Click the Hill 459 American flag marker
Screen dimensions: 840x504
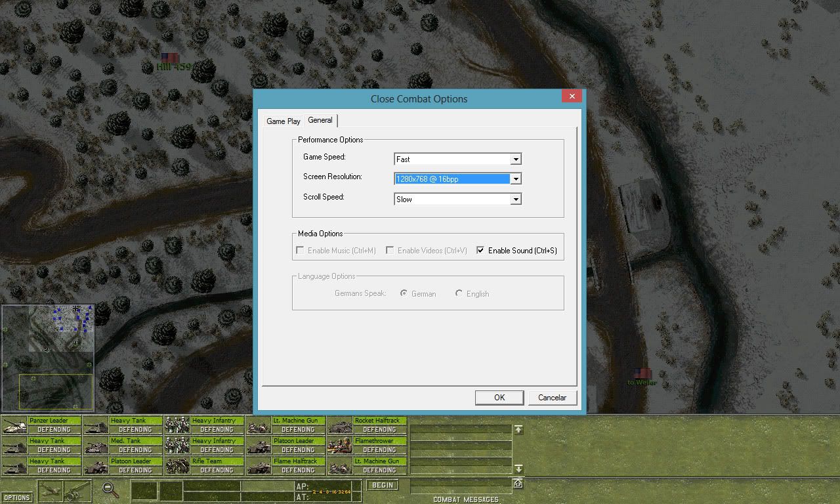(x=170, y=58)
